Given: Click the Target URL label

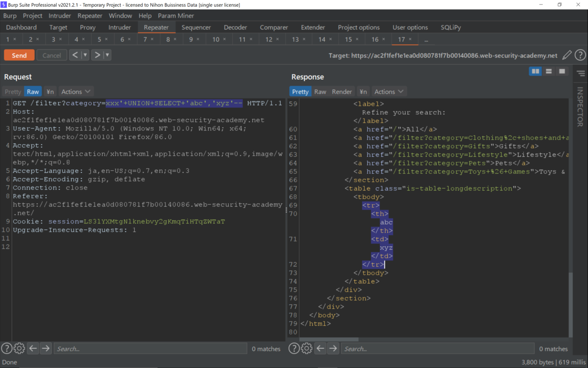Looking at the screenshot, I should coord(443,55).
